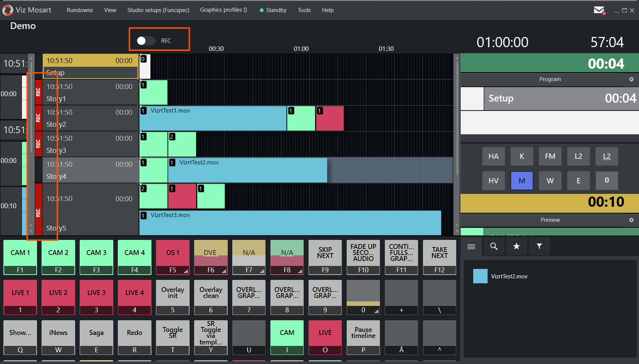The height and width of the screenshot is (364, 639).
Task: Click the VizrtTest2.mov blue color swatch
Action: coord(480,276)
